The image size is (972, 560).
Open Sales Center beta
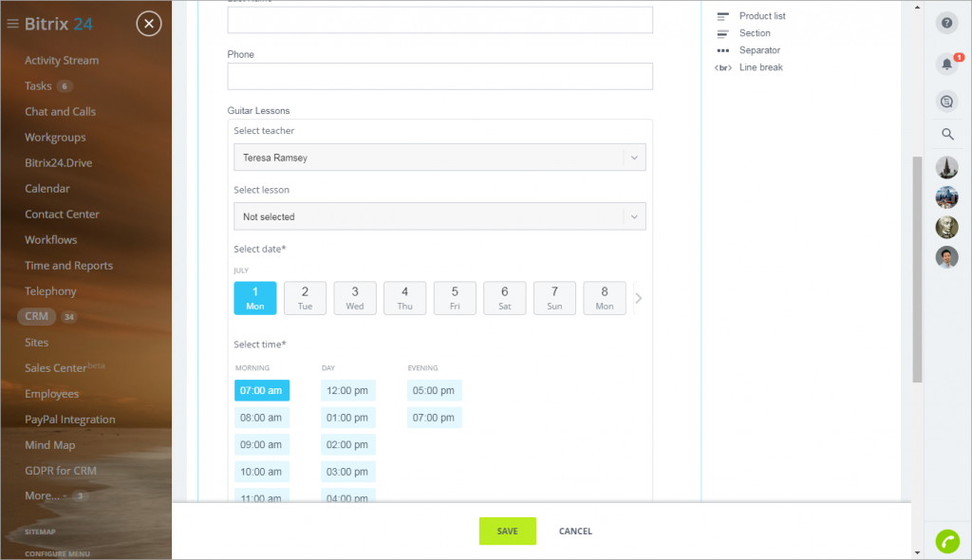pos(65,367)
